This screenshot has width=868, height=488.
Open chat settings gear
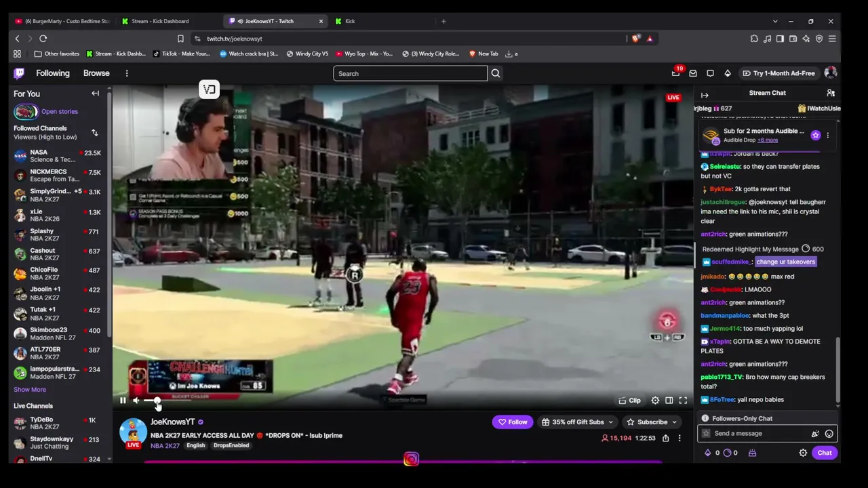[x=803, y=453]
